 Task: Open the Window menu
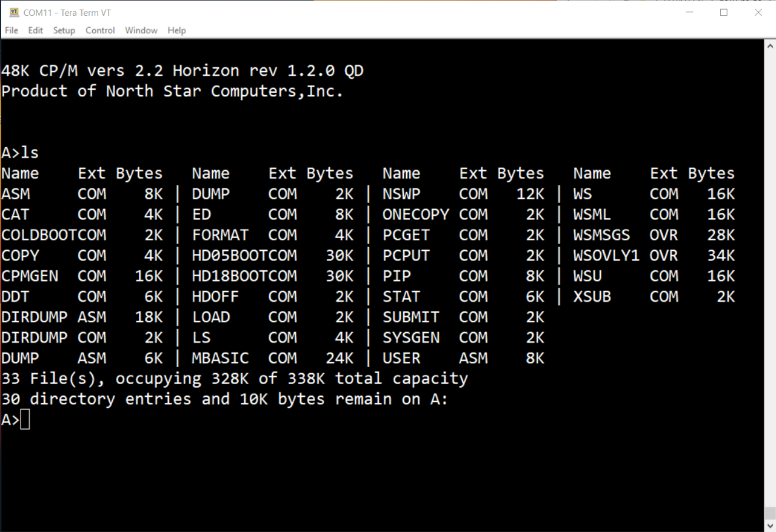141,30
